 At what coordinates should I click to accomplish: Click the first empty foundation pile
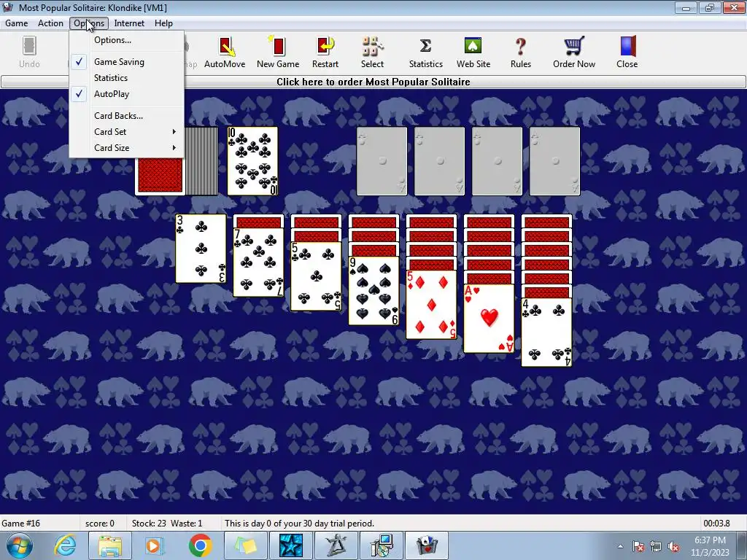[382, 161]
